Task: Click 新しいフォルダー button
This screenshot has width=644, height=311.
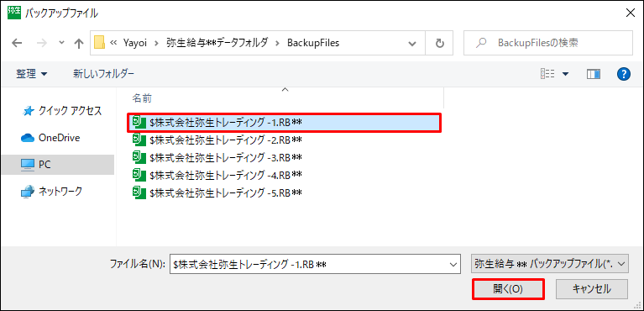Action: [x=103, y=74]
